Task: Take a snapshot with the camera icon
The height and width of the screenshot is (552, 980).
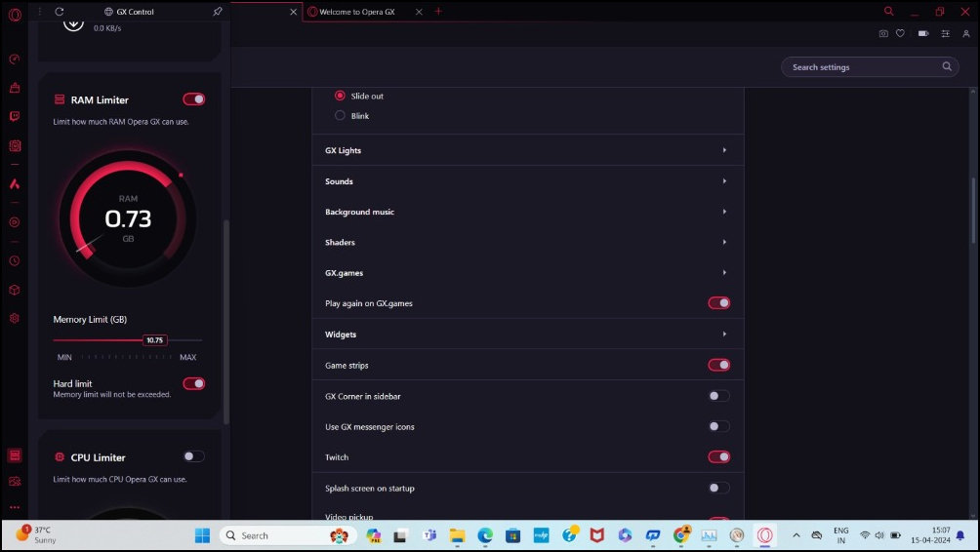Action: click(x=883, y=34)
